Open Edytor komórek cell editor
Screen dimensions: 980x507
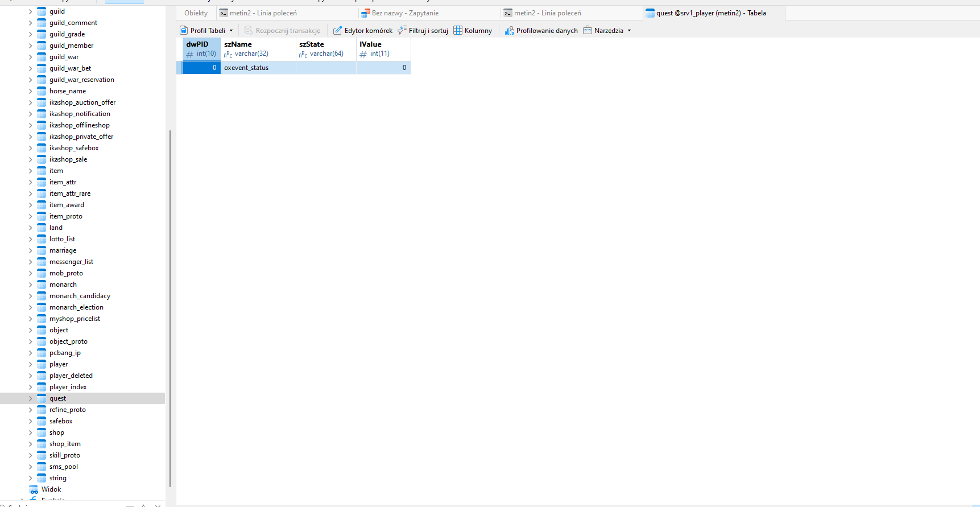click(363, 31)
